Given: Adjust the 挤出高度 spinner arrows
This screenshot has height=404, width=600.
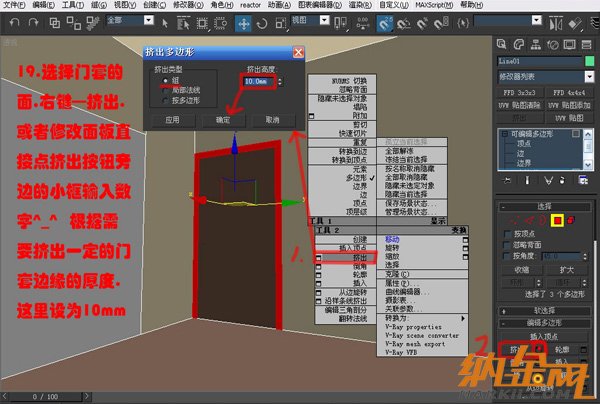Looking at the screenshot, I should tap(280, 81).
